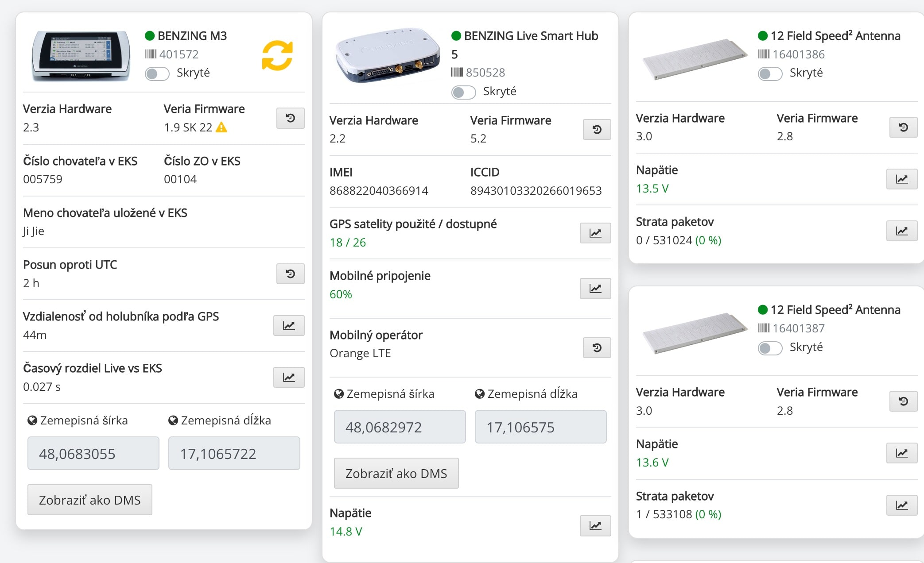Click the antenna image for serial 16401387
The height and width of the screenshot is (563, 924).
695,333
